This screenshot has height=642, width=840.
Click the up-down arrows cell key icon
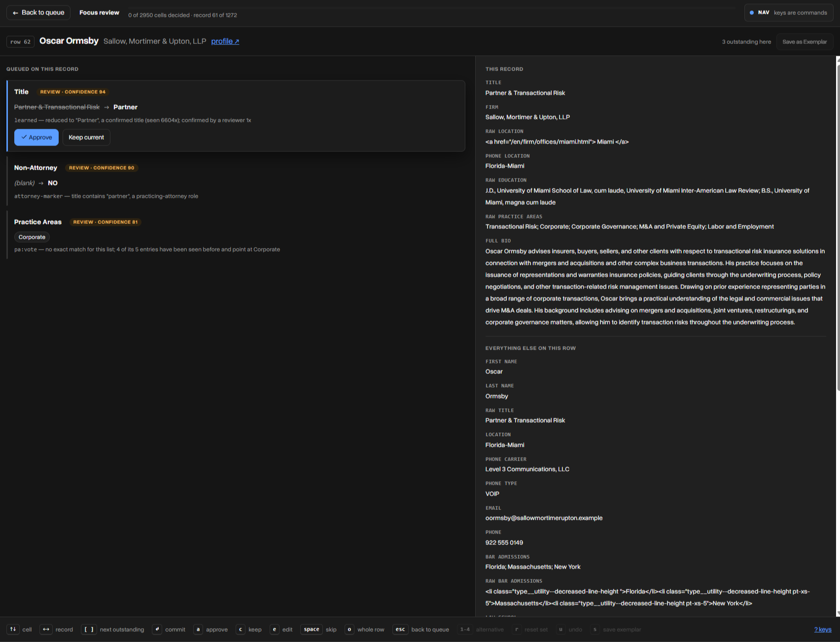tap(13, 630)
